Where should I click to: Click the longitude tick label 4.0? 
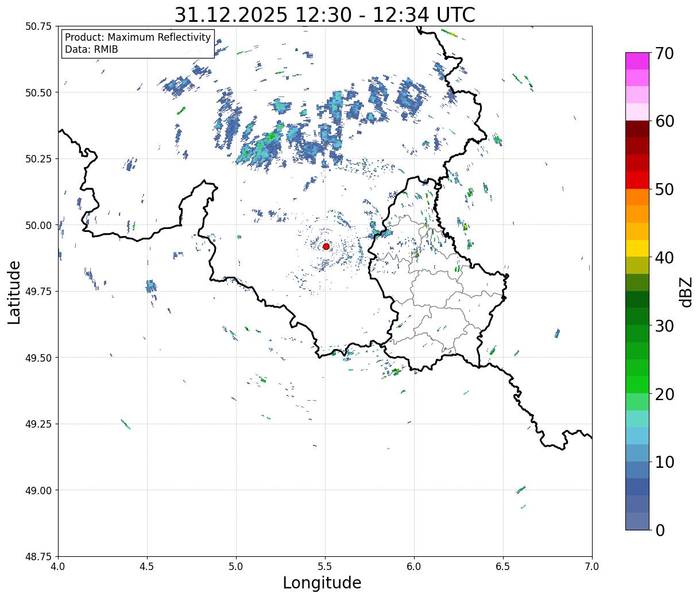(x=58, y=567)
